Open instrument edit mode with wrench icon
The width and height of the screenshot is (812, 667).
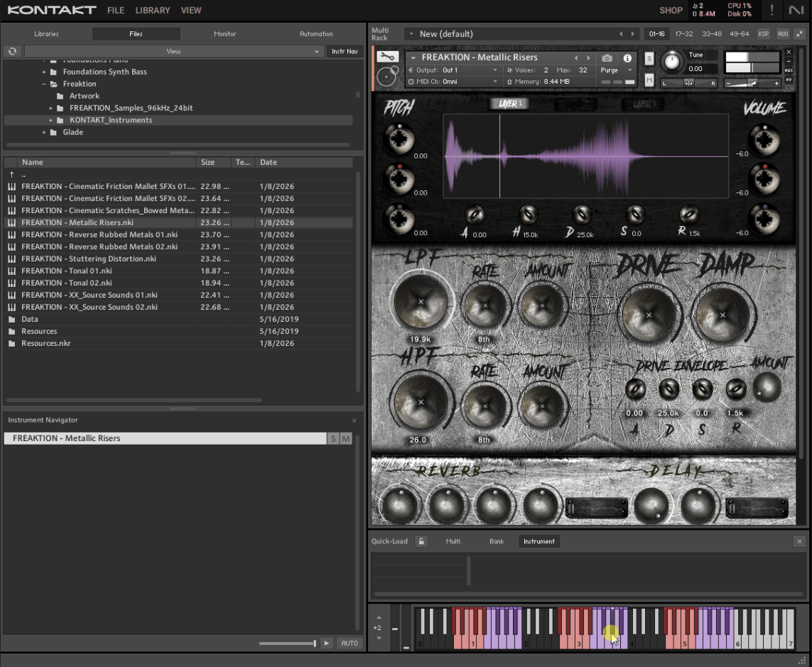[x=387, y=57]
